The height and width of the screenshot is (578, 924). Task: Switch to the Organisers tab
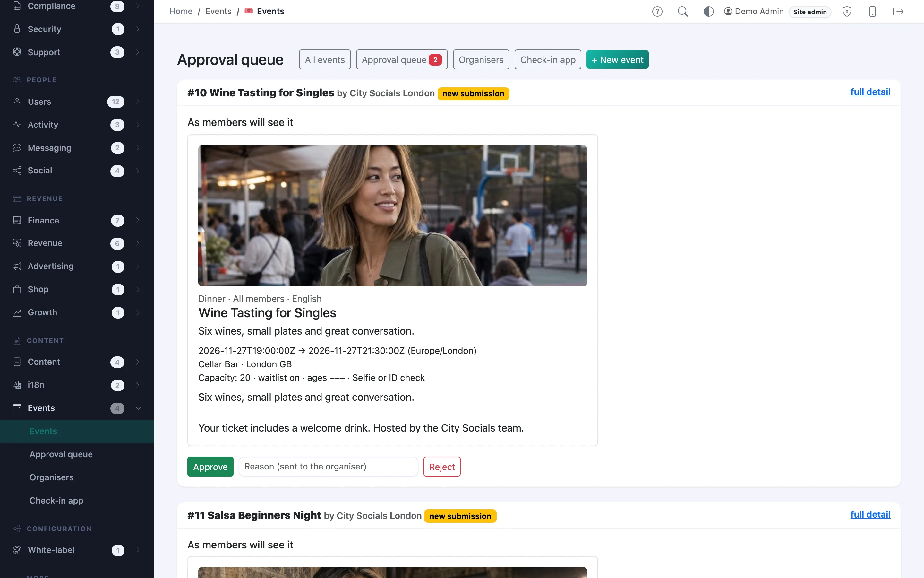click(x=481, y=60)
